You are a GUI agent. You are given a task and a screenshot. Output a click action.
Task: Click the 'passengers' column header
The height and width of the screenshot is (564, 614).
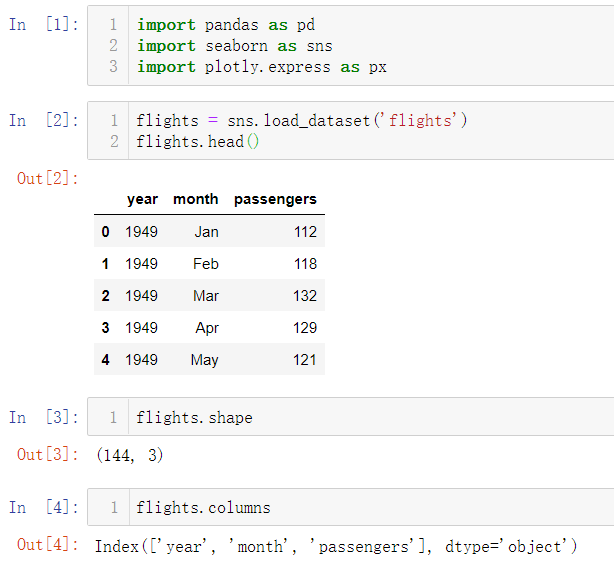click(275, 199)
